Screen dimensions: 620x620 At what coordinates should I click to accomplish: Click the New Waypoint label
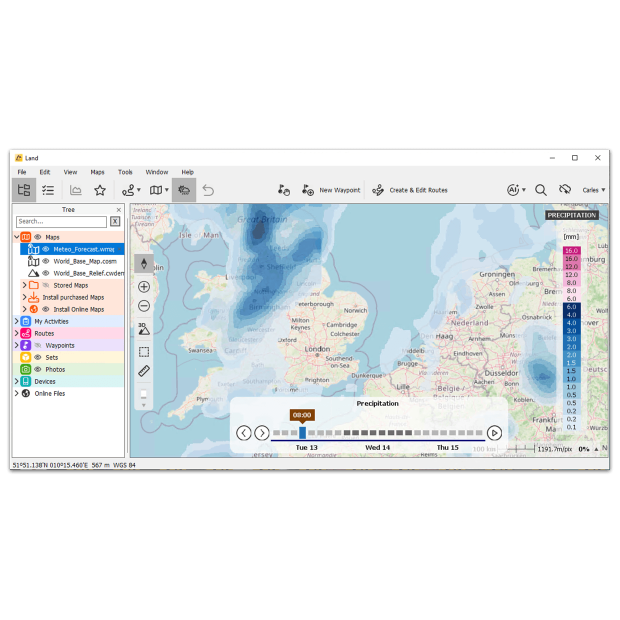pos(340,190)
